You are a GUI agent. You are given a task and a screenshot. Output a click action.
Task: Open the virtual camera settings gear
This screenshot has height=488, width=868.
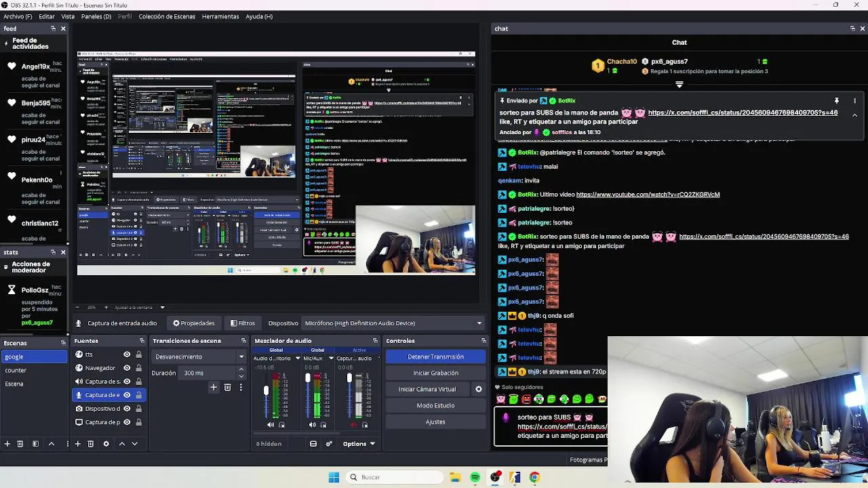tap(479, 389)
